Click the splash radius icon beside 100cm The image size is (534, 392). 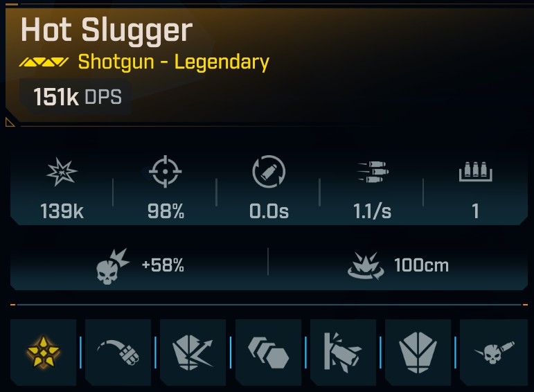(x=366, y=266)
